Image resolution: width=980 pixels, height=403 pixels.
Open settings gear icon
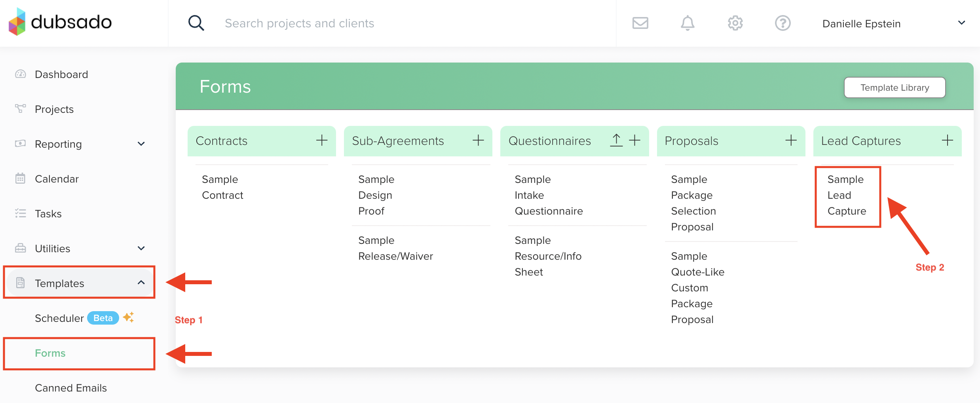(735, 23)
